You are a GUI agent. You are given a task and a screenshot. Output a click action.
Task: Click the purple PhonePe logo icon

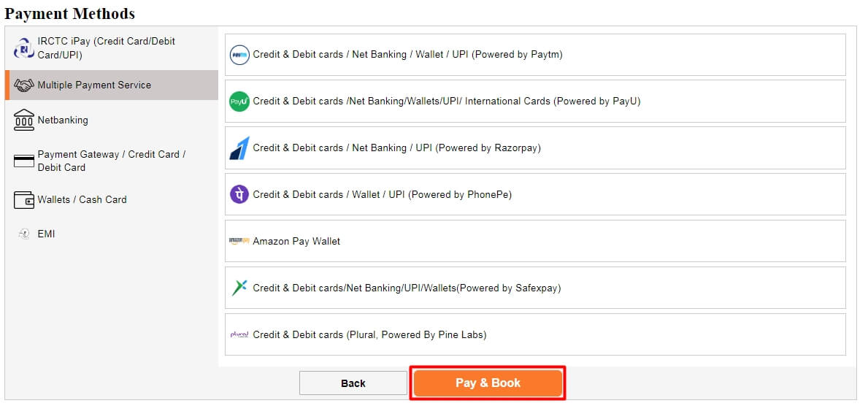pos(239,195)
